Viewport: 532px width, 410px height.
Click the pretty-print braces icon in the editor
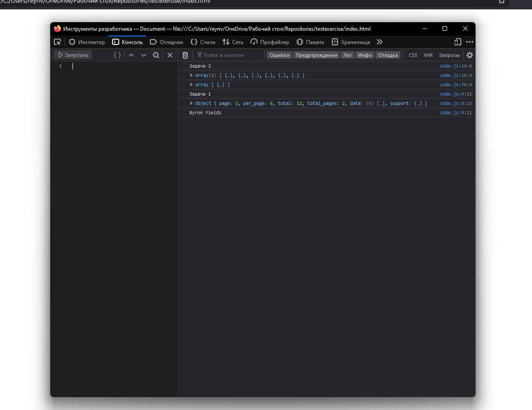click(117, 55)
